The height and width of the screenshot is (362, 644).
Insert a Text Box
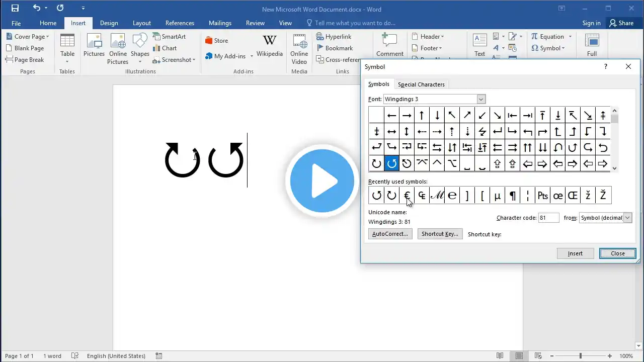click(479, 46)
